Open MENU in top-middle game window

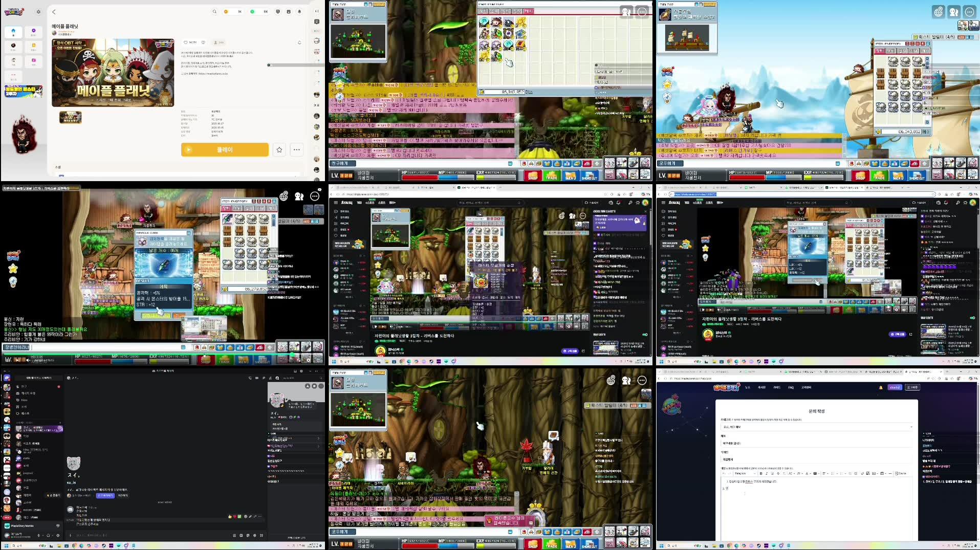pyautogui.click(x=570, y=176)
